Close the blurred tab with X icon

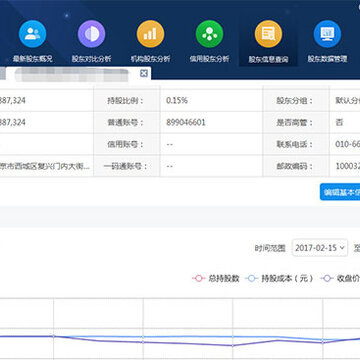(x=144, y=73)
